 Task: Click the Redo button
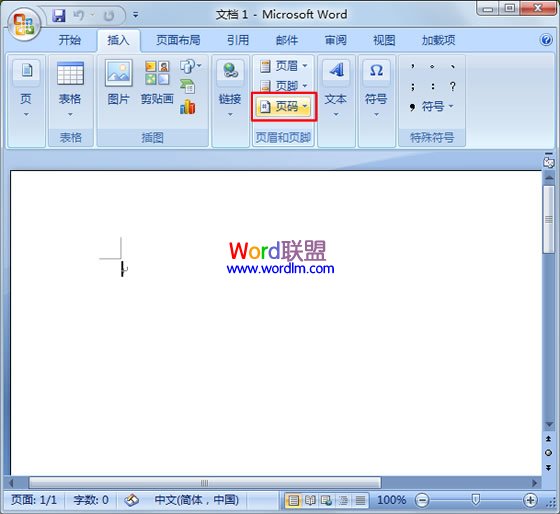109,15
